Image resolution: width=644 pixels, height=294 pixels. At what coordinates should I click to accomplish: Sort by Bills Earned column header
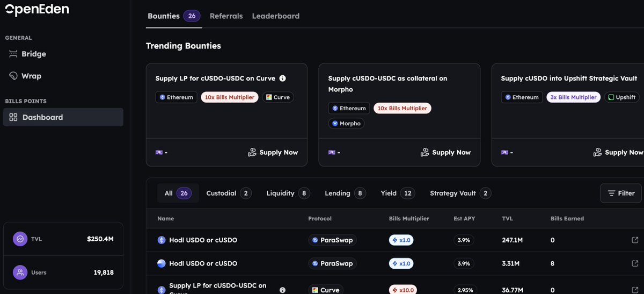coord(567,219)
